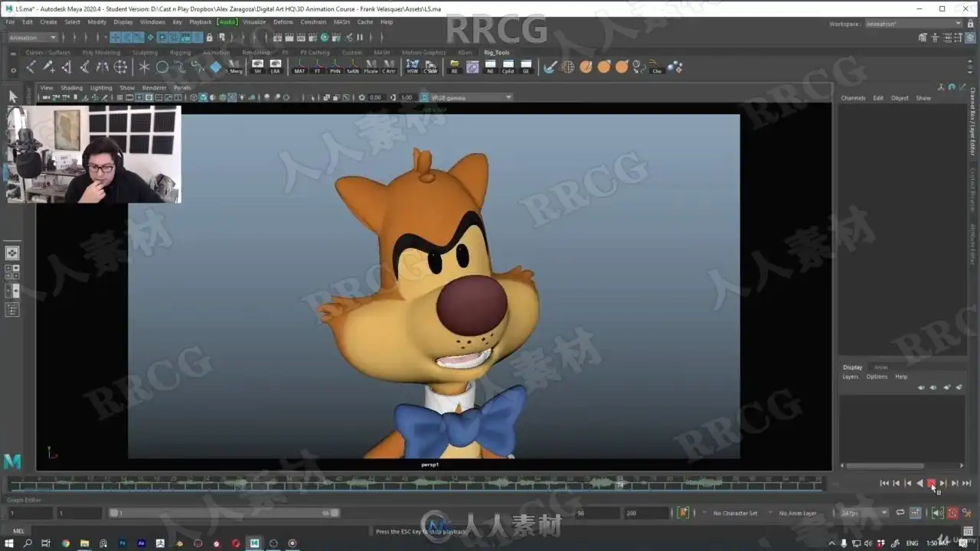Stop playback with the red stop button
Image resolution: width=980 pixels, height=551 pixels.
[931, 483]
